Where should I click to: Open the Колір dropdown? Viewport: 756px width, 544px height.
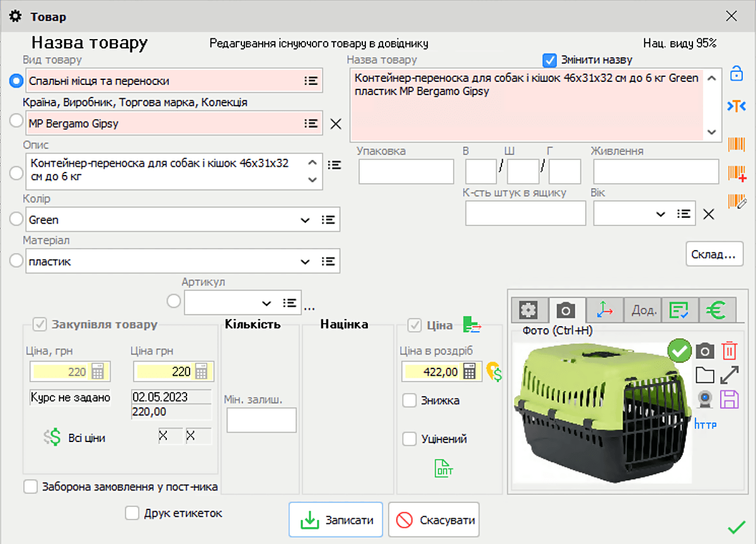[x=305, y=220]
